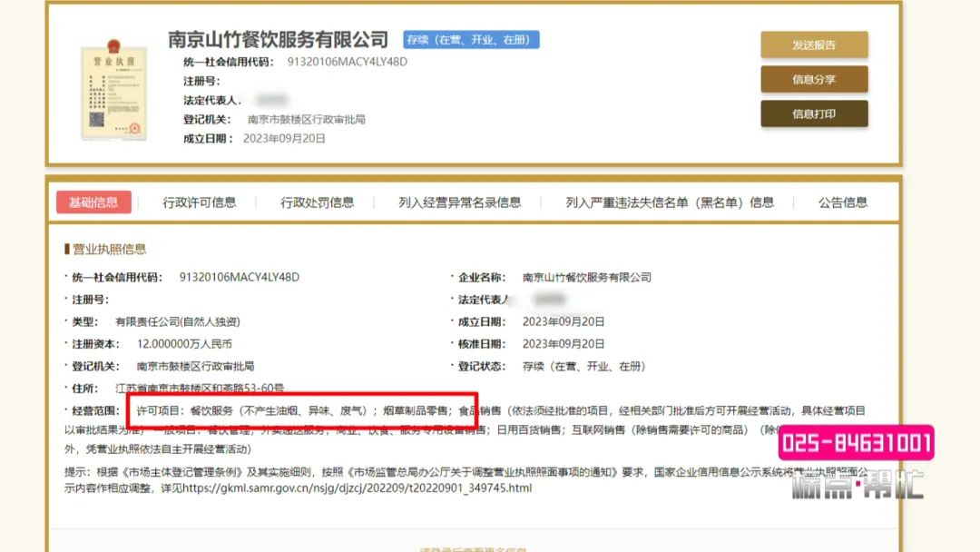Image resolution: width=980 pixels, height=552 pixels.
Task: Click the 住所 address 江苏省南京市鼓楼区和燕路53-60号
Action: pyautogui.click(x=200, y=389)
